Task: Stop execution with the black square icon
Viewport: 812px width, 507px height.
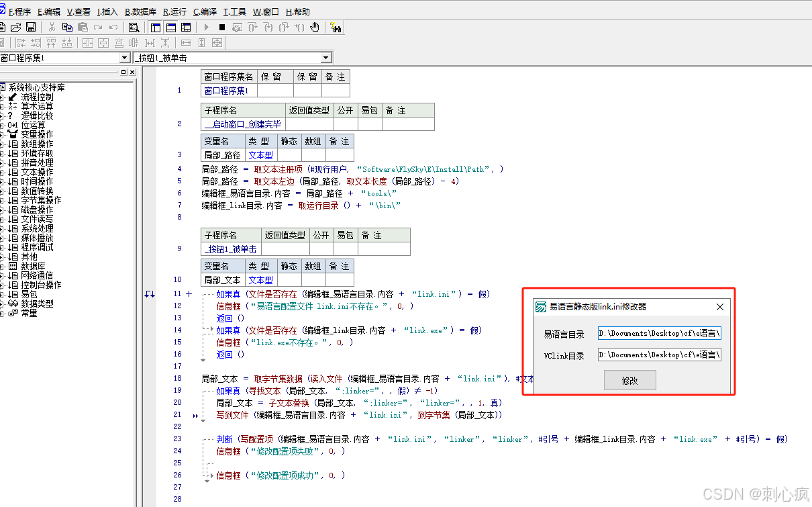Action: 221,27
